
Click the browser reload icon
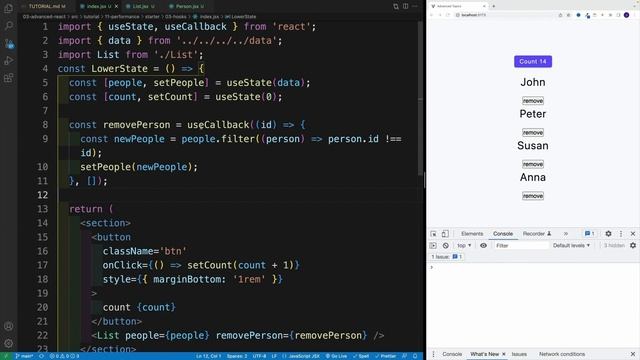click(448, 15)
